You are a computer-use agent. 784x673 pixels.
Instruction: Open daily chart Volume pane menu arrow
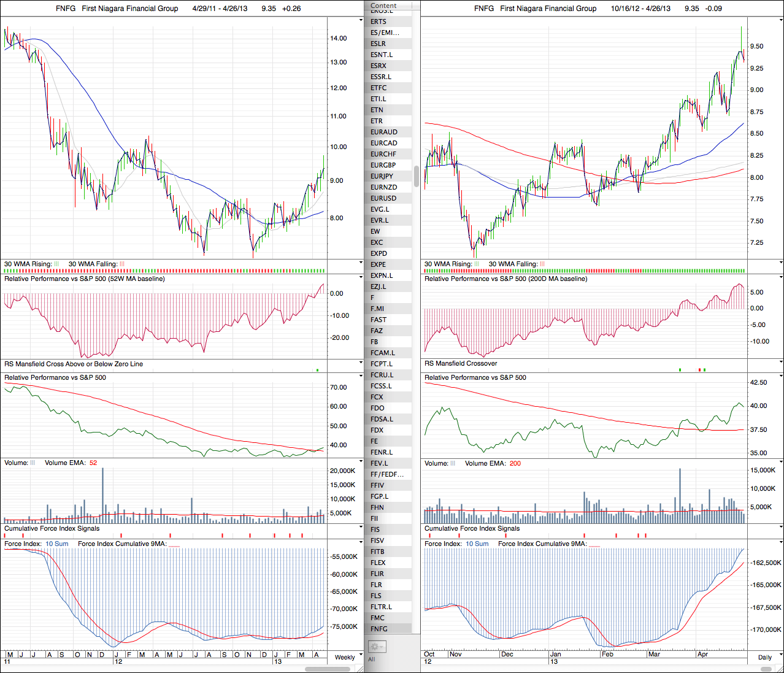click(781, 463)
